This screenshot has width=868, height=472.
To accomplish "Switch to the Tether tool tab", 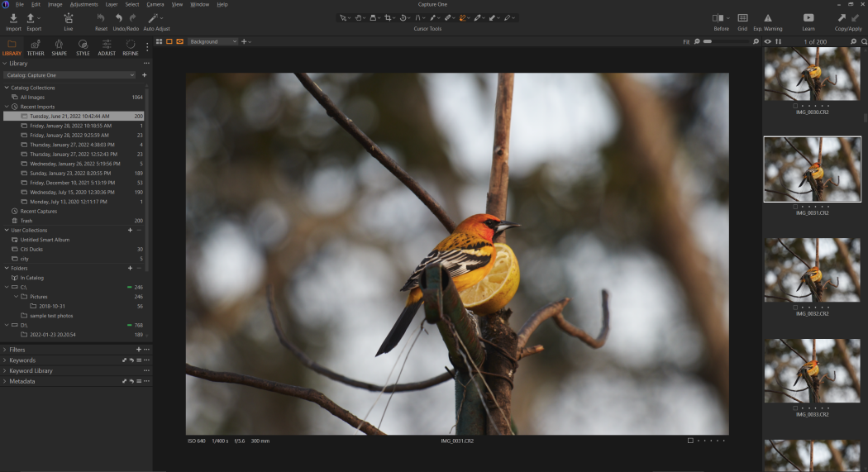I will (36, 48).
